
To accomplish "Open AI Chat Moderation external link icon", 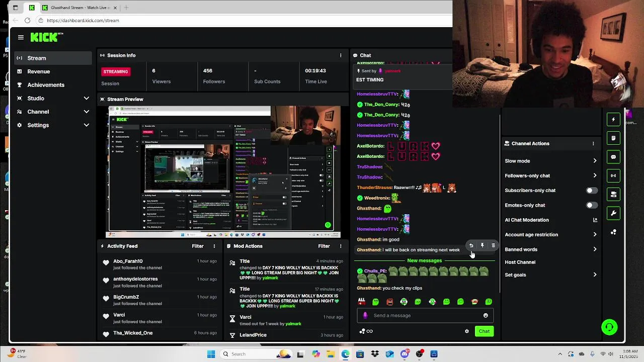I will tap(595, 220).
